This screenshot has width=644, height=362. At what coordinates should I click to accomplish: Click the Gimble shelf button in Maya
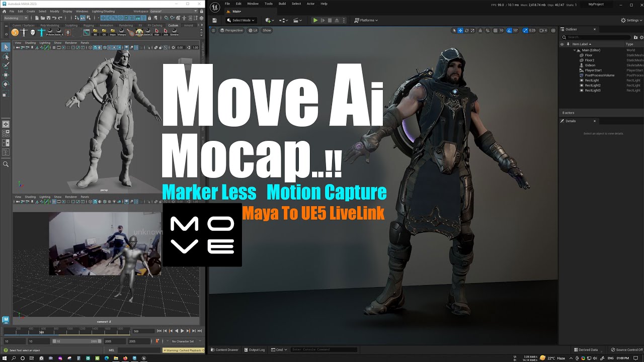tap(175, 32)
